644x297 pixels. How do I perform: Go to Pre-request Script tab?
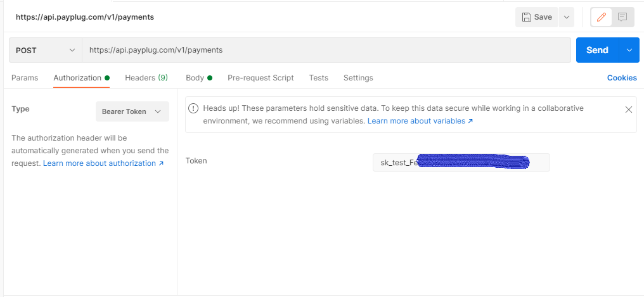point(261,77)
